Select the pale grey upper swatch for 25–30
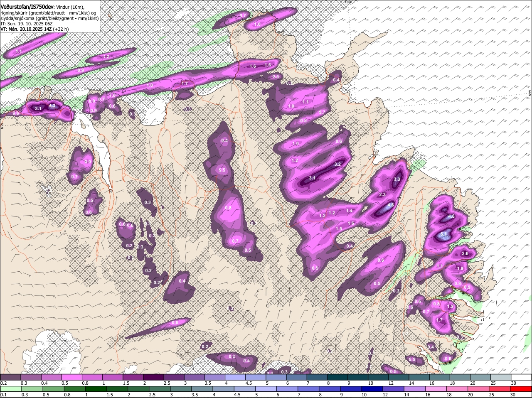Image resolution: width=532 pixels, height=398 pixels. pos(501,377)
